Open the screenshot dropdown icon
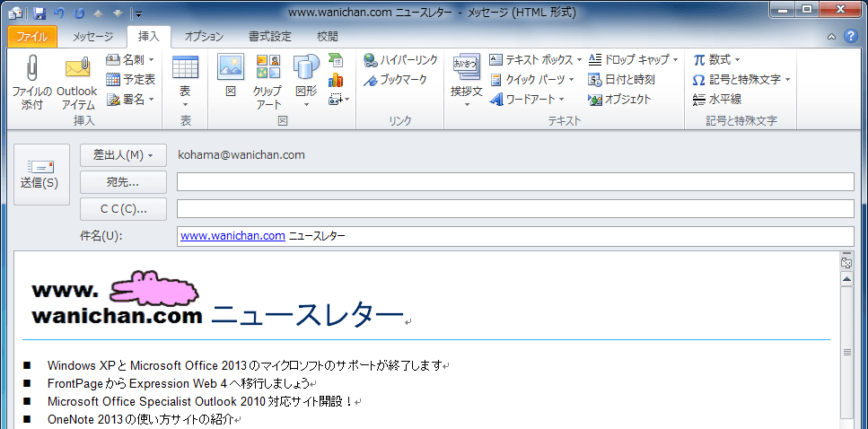The image size is (868, 429). pos(338,100)
